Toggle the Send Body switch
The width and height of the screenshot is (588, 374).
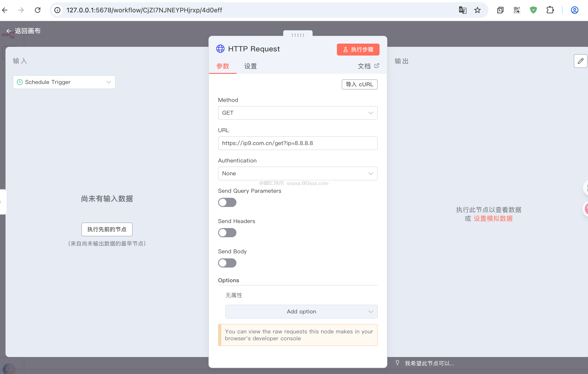tap(227, 263)
